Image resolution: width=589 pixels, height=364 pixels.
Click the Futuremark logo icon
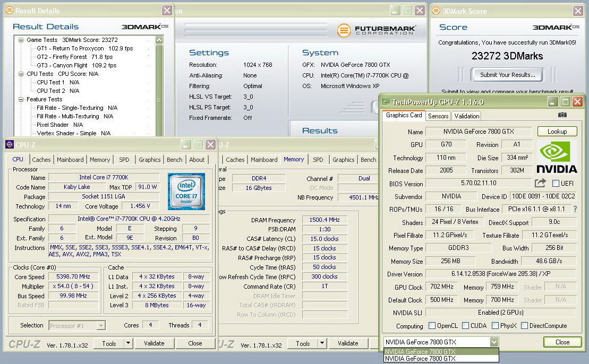click(x=344, y=30)
